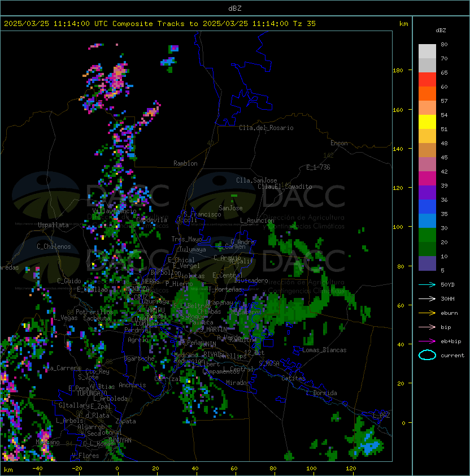Click the 'Tz 35' text in the header
Viewport: 470px width, 476px height.
pyautogui.click(x=304, y=24)
